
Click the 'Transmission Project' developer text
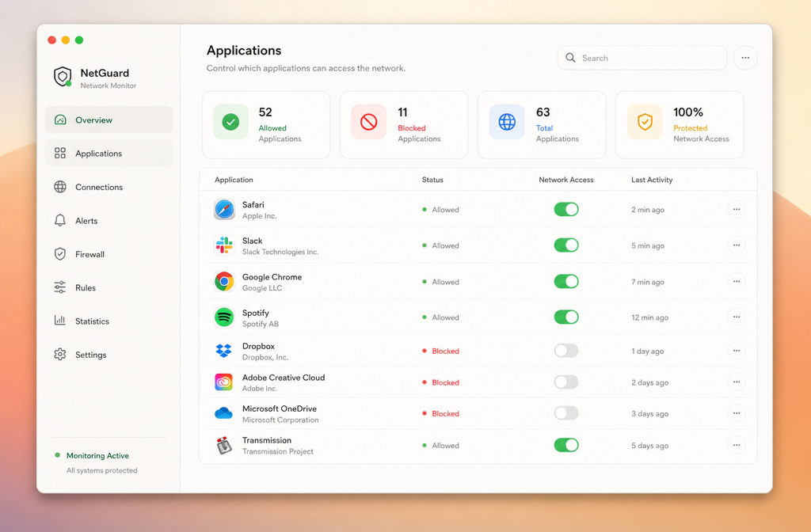[278, 451]
